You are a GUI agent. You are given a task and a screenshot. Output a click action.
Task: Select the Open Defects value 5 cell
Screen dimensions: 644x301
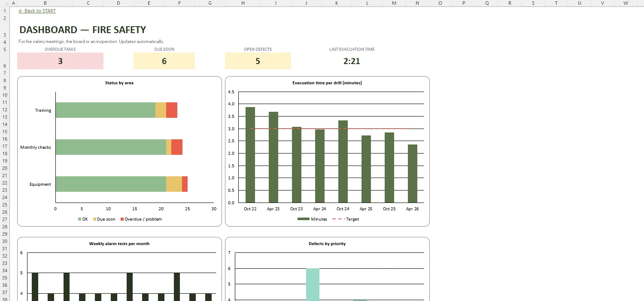click(258, 61)
